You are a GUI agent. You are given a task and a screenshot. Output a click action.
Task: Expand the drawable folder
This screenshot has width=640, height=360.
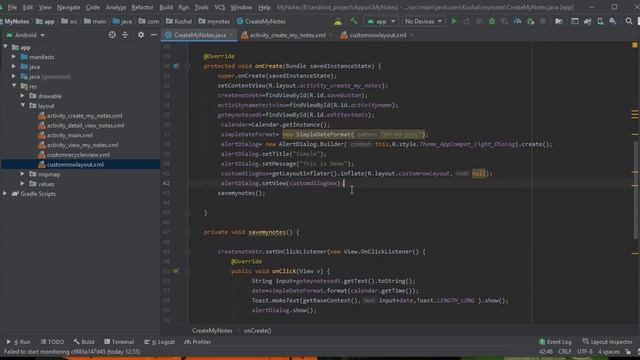[x=22, y=96]
